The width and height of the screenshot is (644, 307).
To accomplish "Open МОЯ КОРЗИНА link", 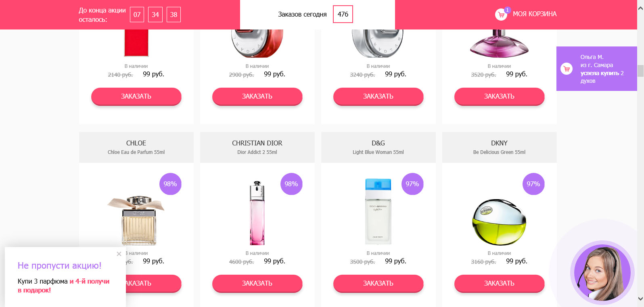I will pos(535,14).
